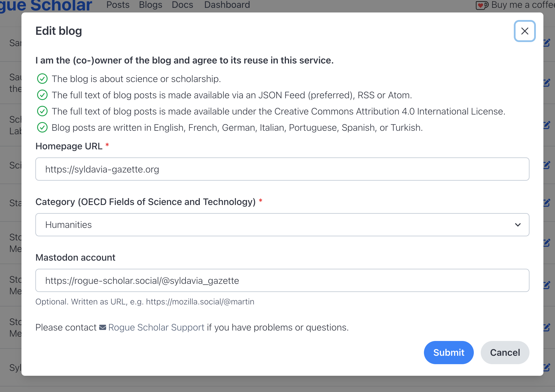Navigate to the Dashboard page
Viewport: 555px width, 392px height.
click(x=227, y=5)
